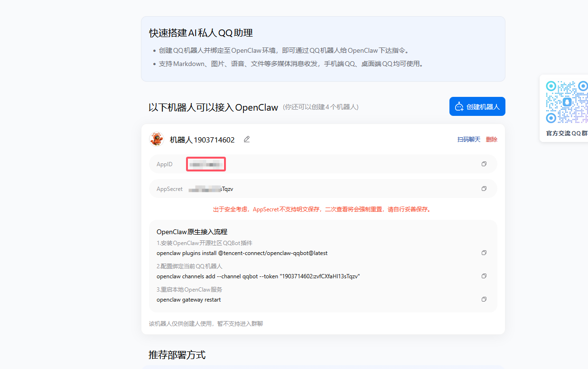
Task: Click the robot name 机器人1903714602
Action: (202, 140)
